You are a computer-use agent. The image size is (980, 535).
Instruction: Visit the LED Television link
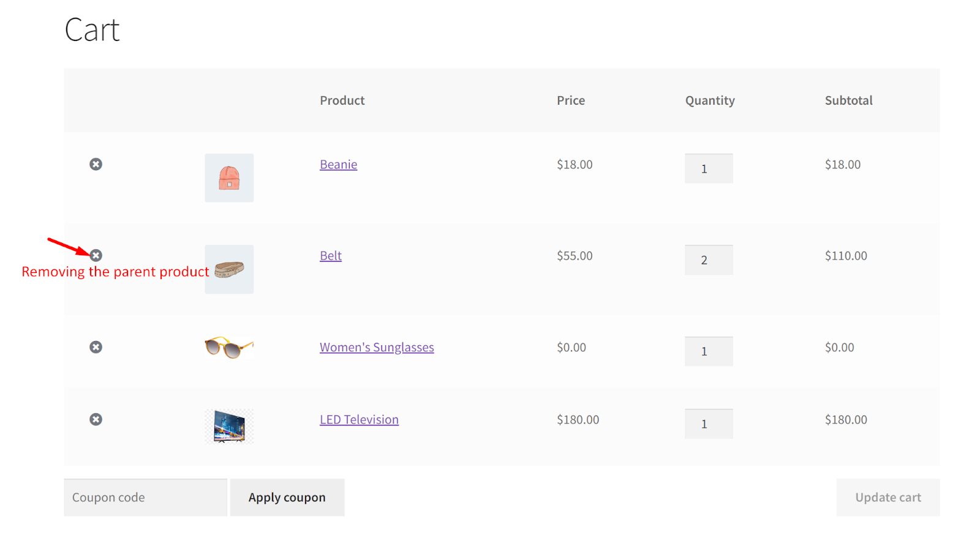point(359,420)
